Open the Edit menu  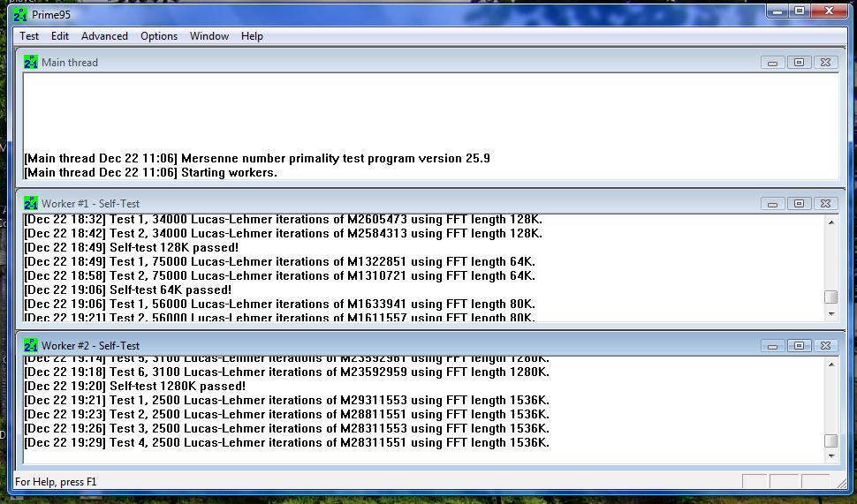click(59, 36)
